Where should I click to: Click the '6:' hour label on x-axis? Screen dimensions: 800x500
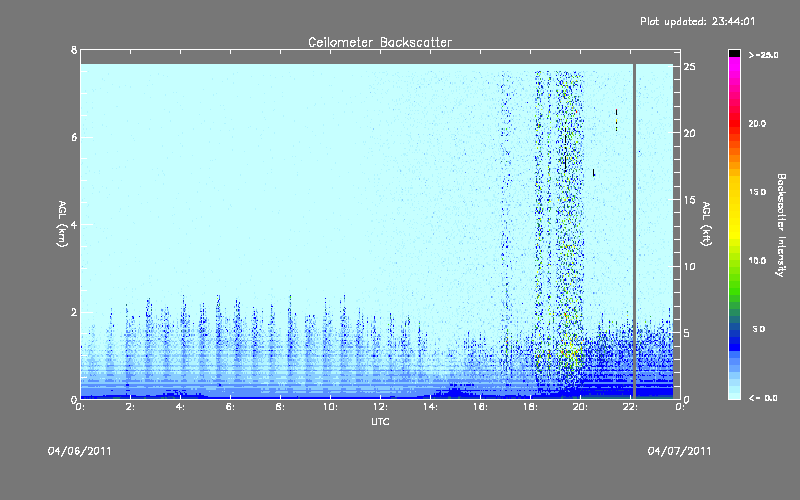(230, 407)
